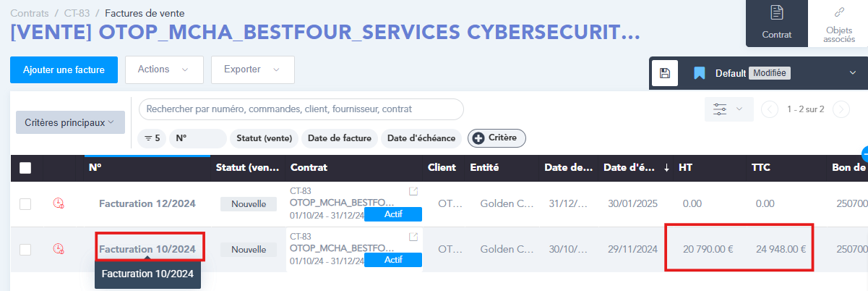Open the Facturation 10/2024 invoice link

pos(147,249)
